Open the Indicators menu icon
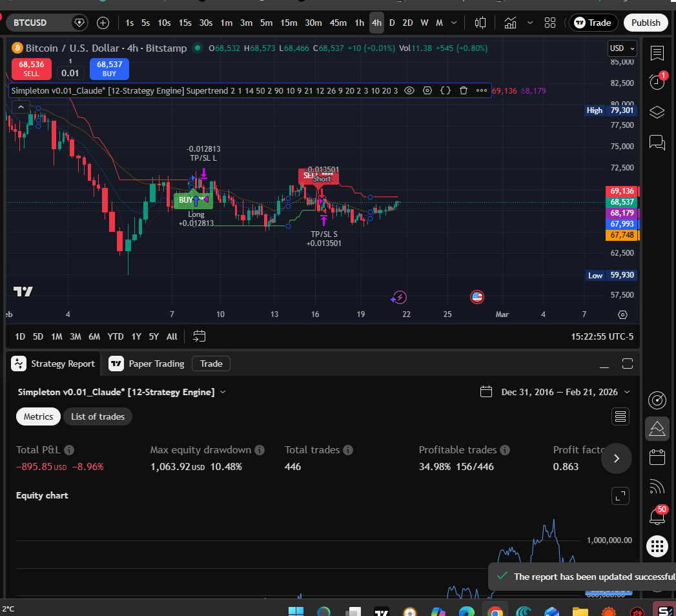The image size is (676, 616). tap(510, 23)
